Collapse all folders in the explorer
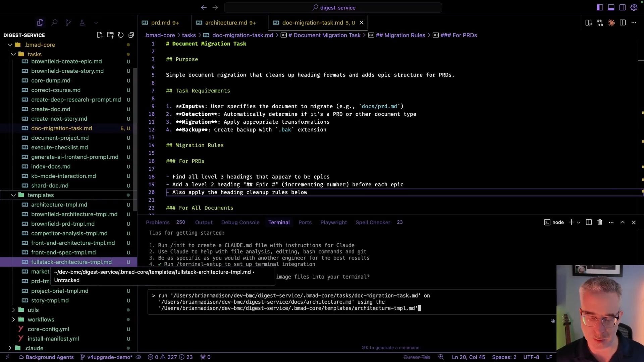Viewport: 644px width, 362px height. pos(131,35)
